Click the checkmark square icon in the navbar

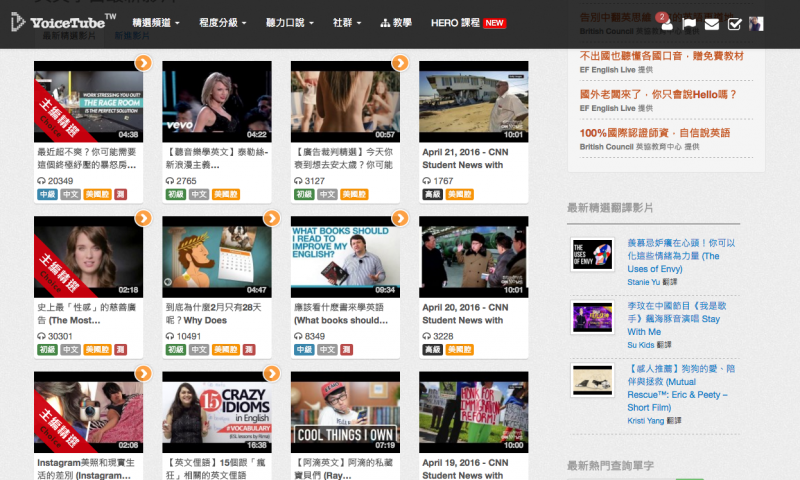pyautogui.click(x=734, y=23)
